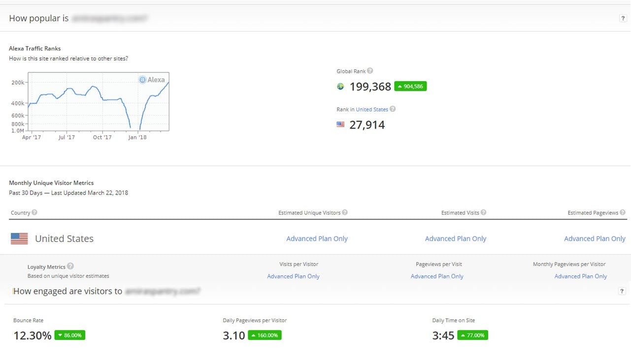Select the Alexa Traffic Ranks chart
This screenshot has width=631, height=364.
99,101
